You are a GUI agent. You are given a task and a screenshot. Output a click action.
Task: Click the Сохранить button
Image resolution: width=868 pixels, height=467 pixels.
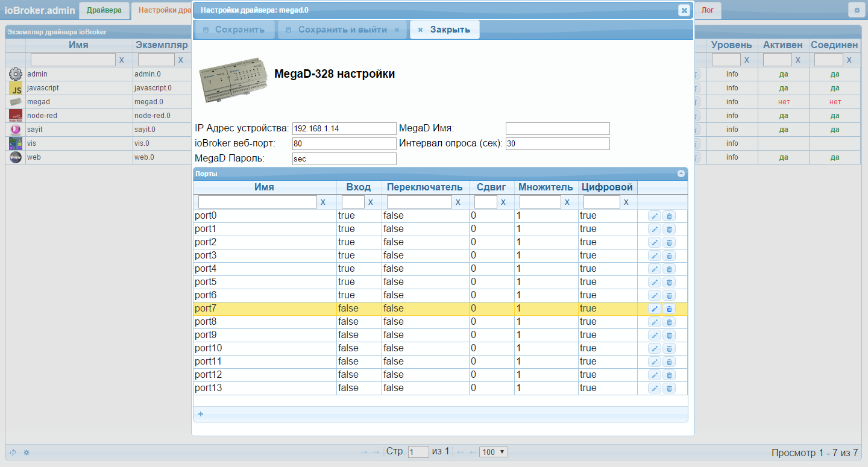(x=234, y=30)
